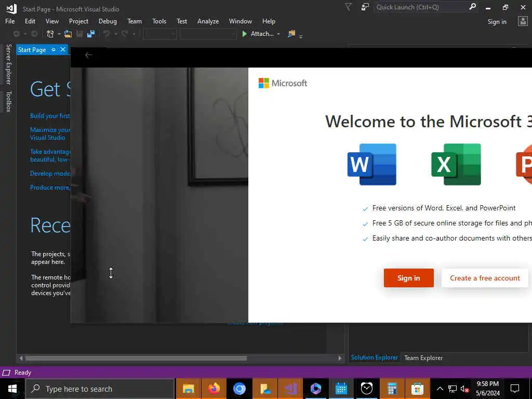The width and height of the screenshot is (532, 399).
Task: Select the Start Page tab
Action: 32,50
